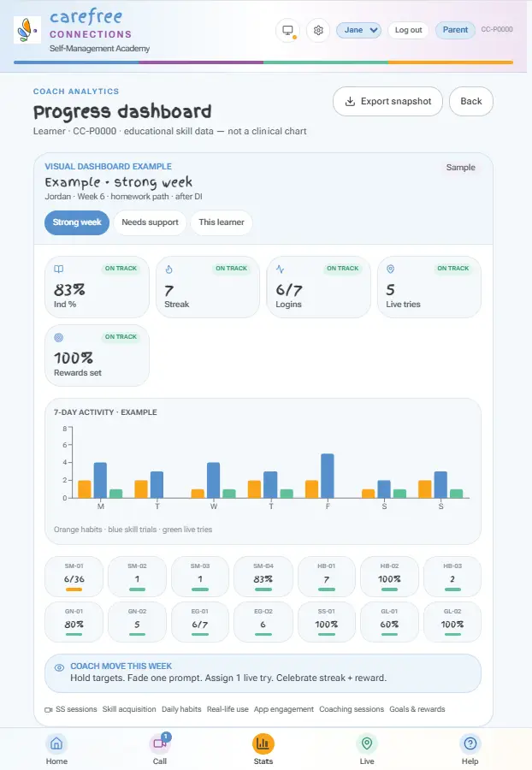Click the book icon on Ind % card
Viewport: 532px width, 770px height.
pyautogui.click(x=59, y=269)
